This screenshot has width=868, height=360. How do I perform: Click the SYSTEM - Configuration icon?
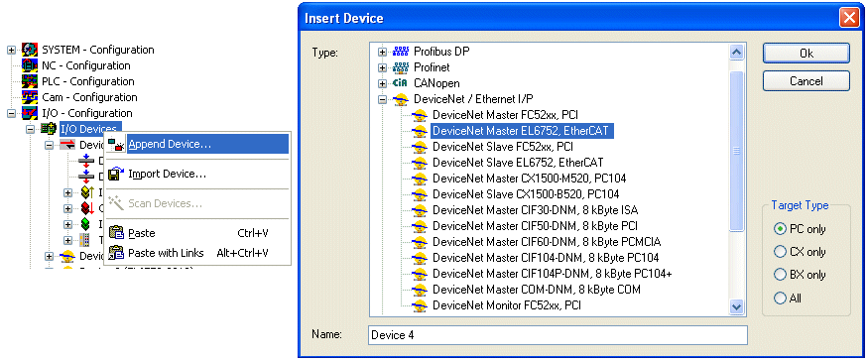coord(30,50)
